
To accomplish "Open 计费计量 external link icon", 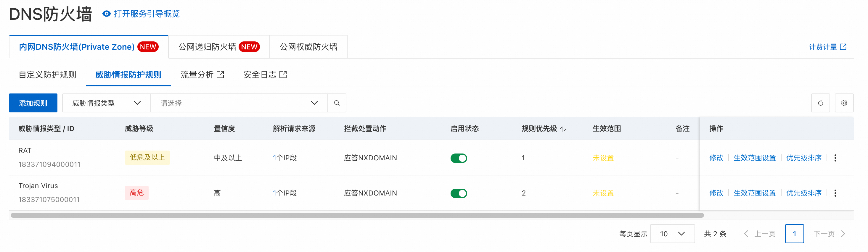I will pos(843,47).
